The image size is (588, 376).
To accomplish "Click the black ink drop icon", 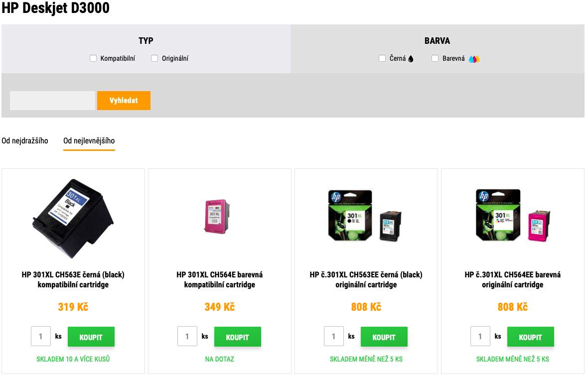I will tap(411, 59).
